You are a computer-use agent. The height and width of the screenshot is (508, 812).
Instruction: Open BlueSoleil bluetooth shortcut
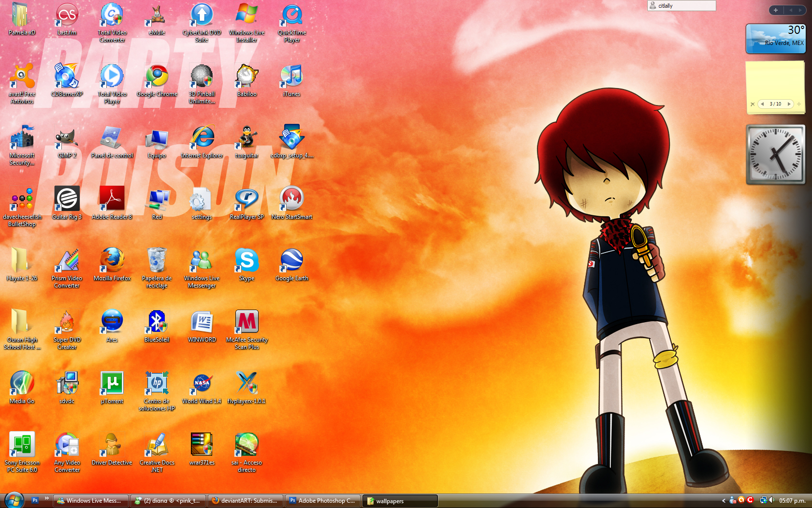[157, 326]
